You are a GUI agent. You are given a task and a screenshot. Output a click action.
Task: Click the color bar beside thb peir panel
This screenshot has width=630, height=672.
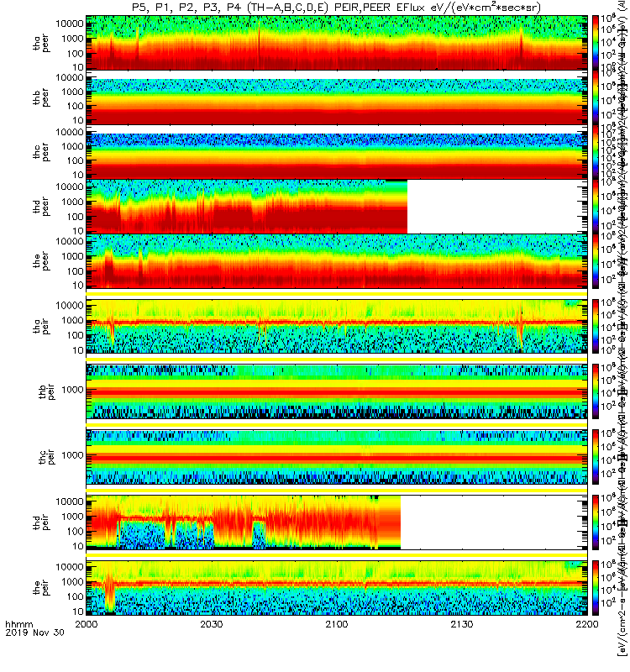tap(596, 391)
